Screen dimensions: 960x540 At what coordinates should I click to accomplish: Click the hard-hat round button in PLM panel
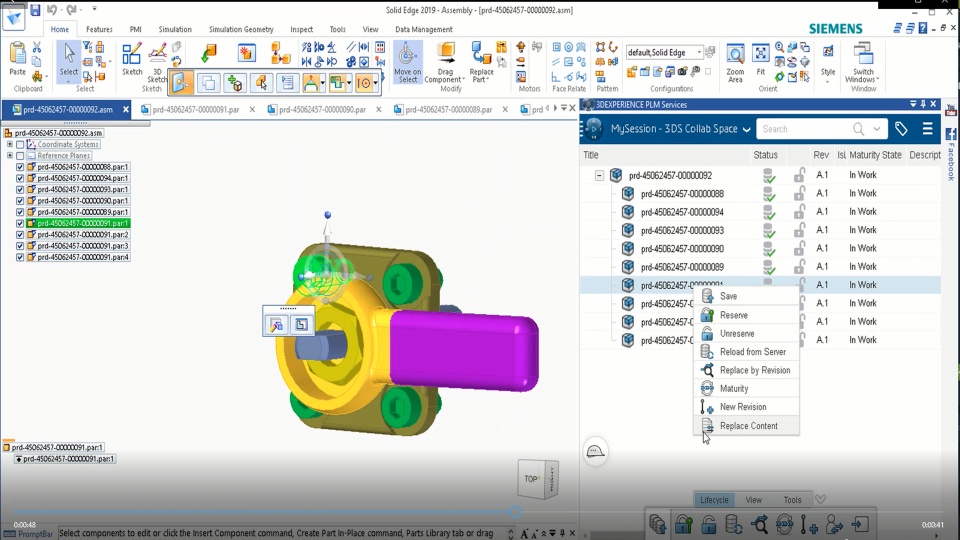(x=595, y=452)
